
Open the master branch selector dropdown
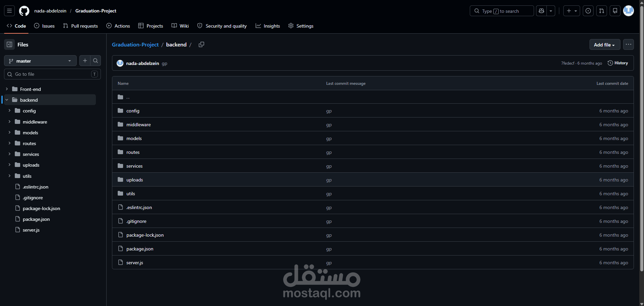tap(40, 61)
